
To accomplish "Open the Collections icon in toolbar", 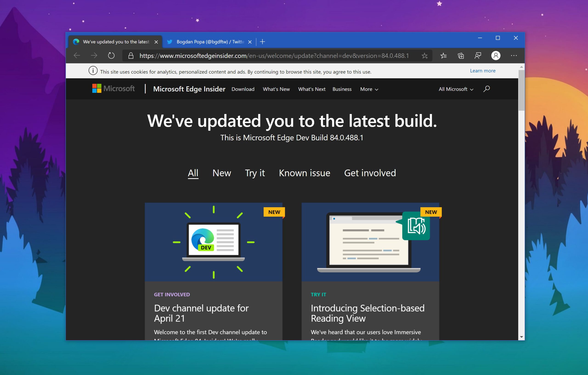I will (x=461, y=56).
